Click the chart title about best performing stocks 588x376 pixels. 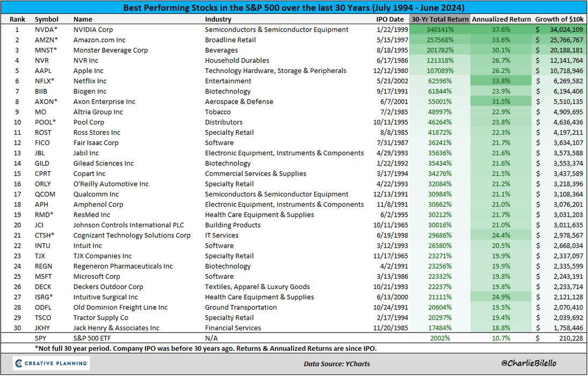click(294, 8)
